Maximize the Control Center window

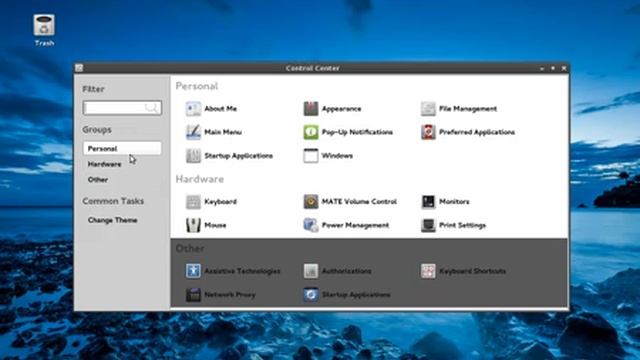[553, 68]
